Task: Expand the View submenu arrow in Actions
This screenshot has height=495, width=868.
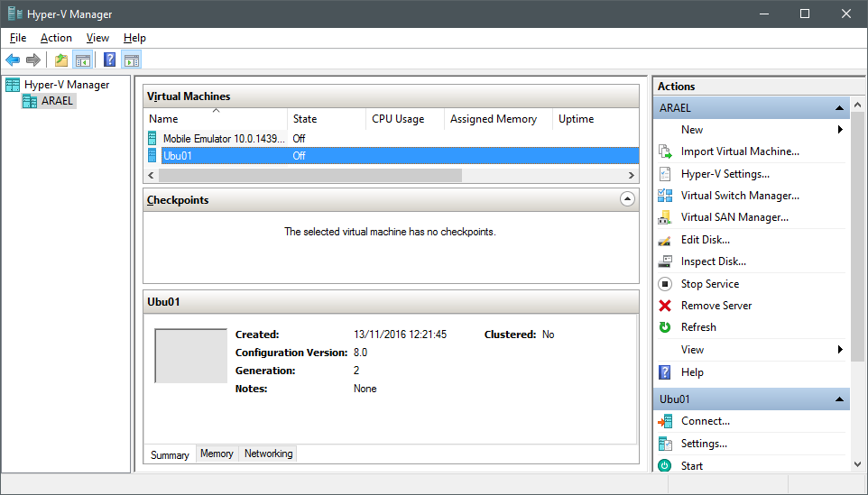Action: point(840,350)
